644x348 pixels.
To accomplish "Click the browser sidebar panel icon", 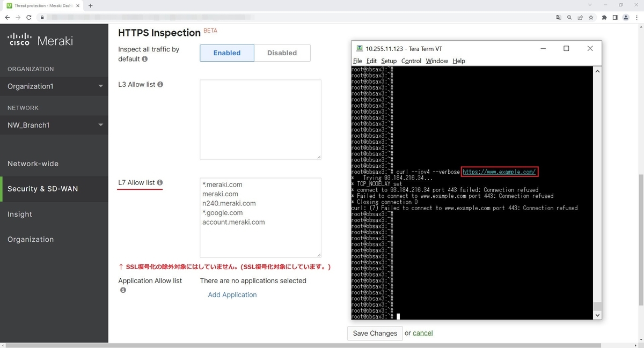I will (614, 17).
